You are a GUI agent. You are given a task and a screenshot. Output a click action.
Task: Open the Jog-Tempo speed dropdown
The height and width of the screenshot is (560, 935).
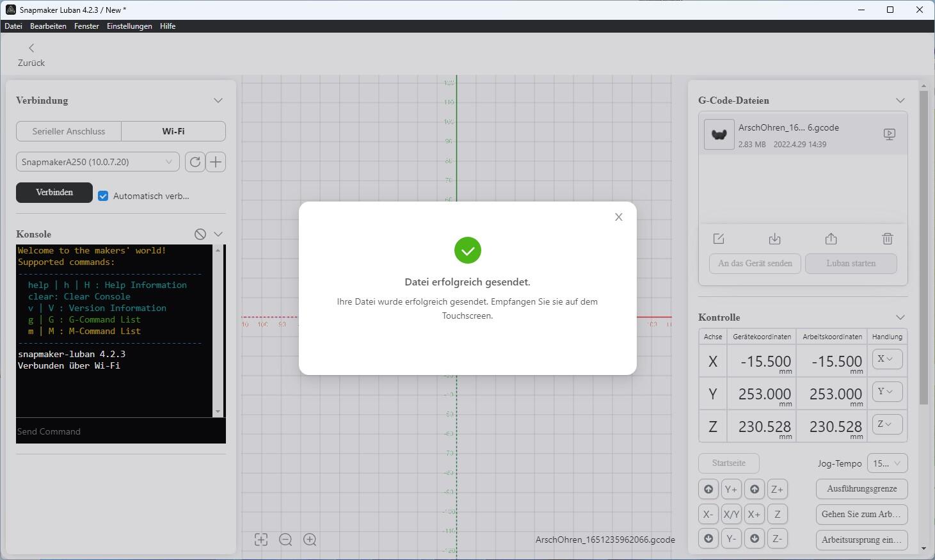tap(887, 463)
